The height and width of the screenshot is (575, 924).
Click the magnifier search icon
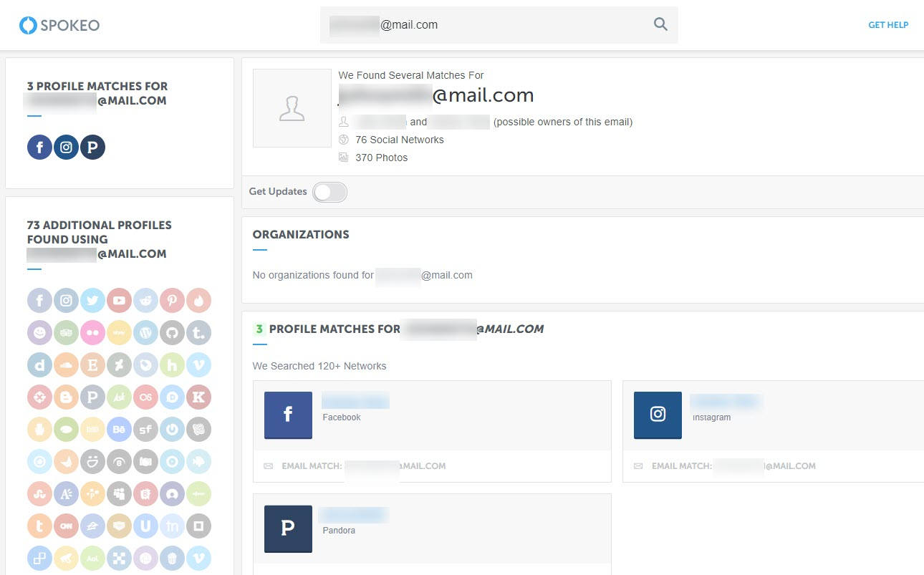click(660, 24)
